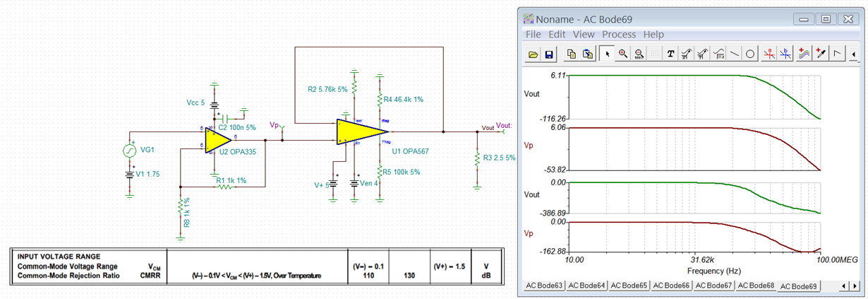
Task: Open the File menu
Action: click(534, 34)
